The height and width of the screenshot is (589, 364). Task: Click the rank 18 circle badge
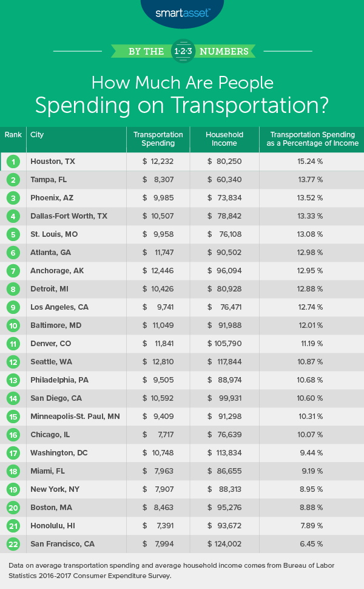13,471
